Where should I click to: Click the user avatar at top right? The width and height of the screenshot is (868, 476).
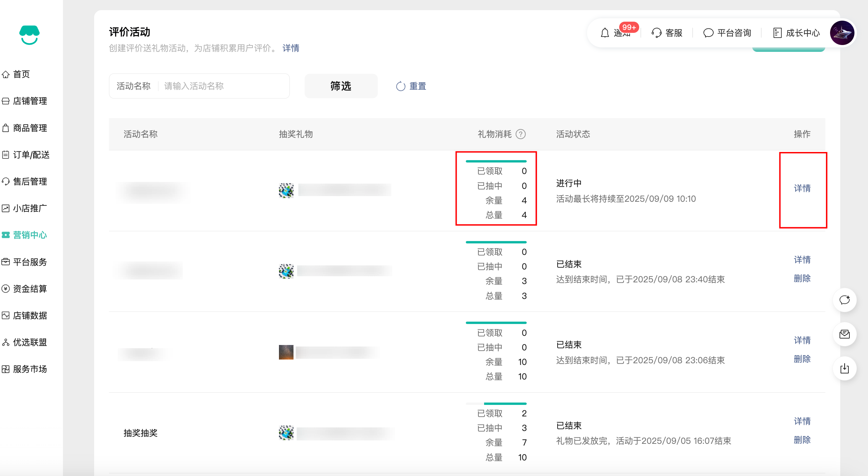click(x=842, y=33)
